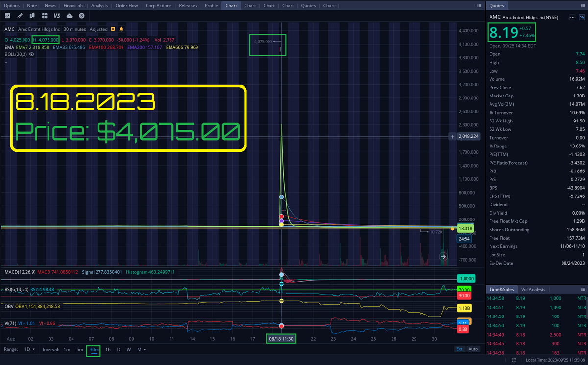Open the Analysis tab
This screenshot has width=588, height=365.
coord(99,6)
